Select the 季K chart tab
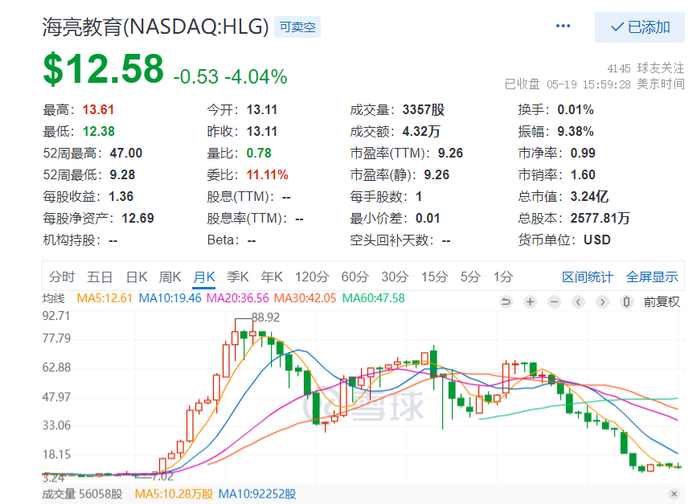Image resolution: width=700 pixels, height=504 pixels. (x=238, y=277)
